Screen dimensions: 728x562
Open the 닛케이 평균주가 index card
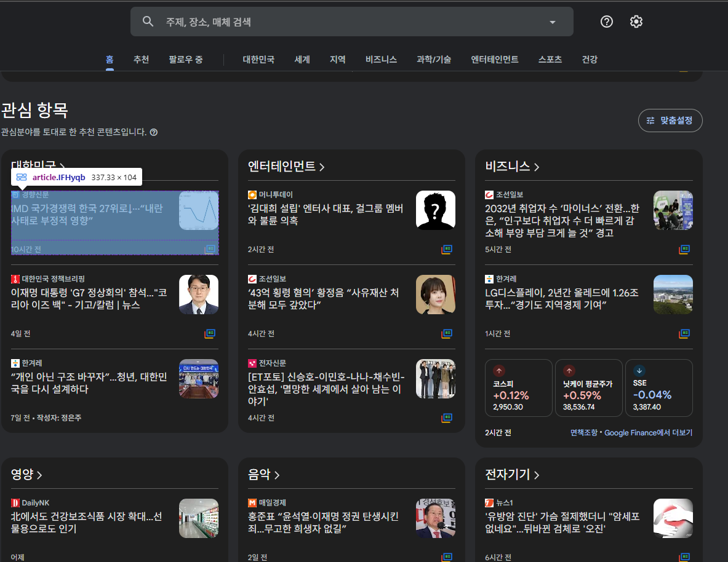589,388
